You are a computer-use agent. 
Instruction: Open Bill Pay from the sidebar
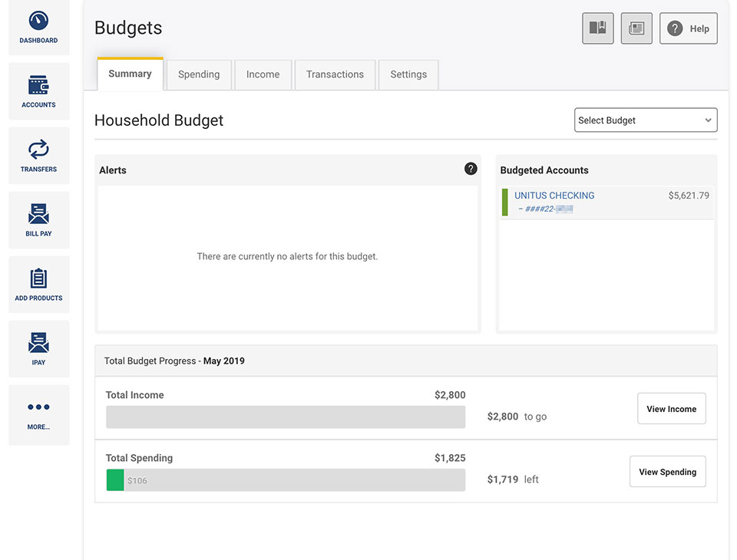38,220
